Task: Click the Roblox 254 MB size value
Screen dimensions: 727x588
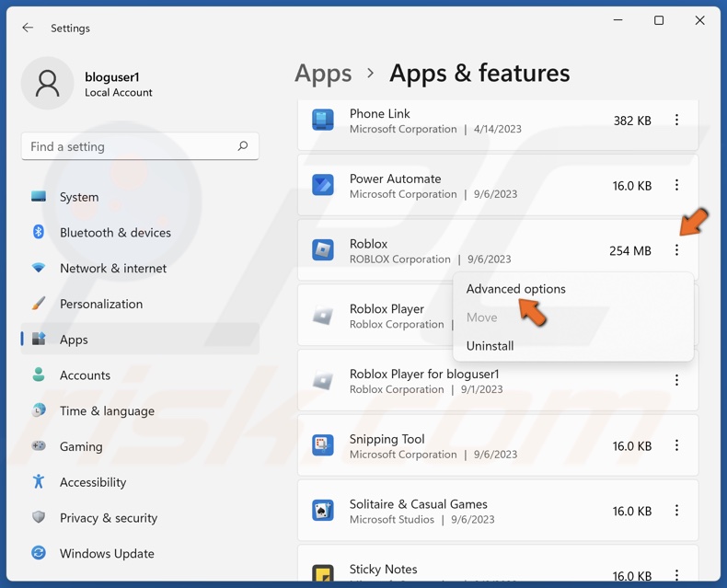Action: click(x=630, y=251)
